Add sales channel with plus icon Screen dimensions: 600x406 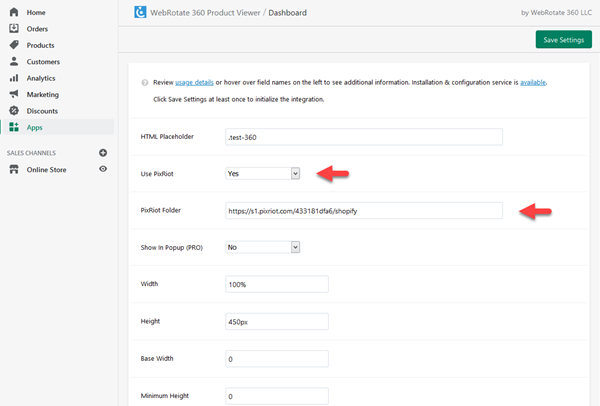click(x=103, y=152)
